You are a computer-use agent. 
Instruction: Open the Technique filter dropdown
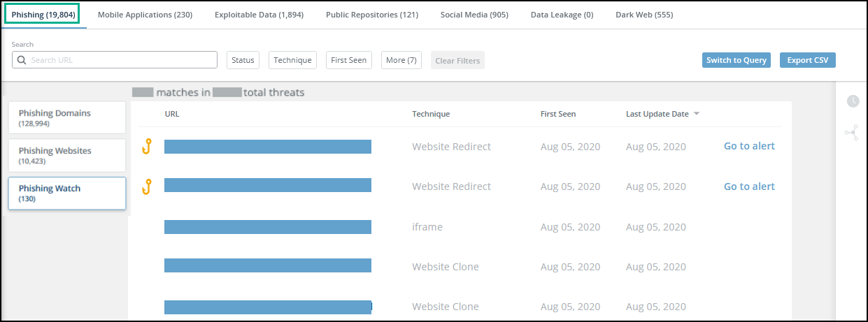292,60
